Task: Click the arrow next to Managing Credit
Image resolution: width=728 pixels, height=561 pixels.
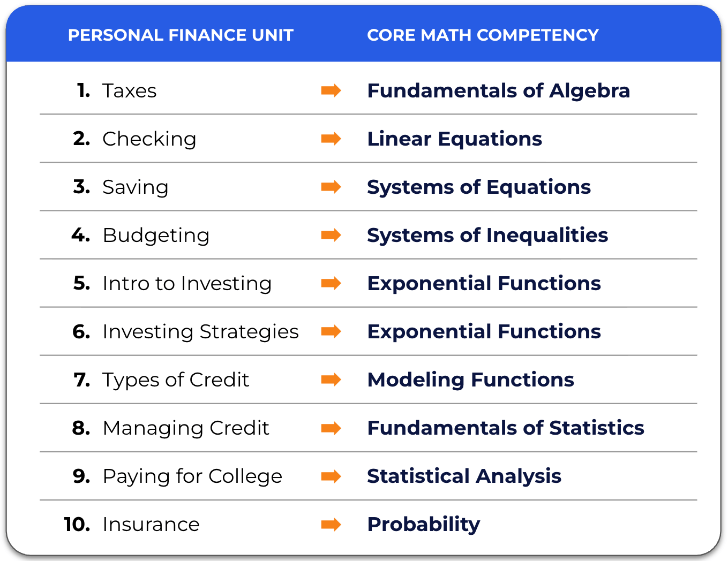Action: pyautogui.click(x=331, y=428)
